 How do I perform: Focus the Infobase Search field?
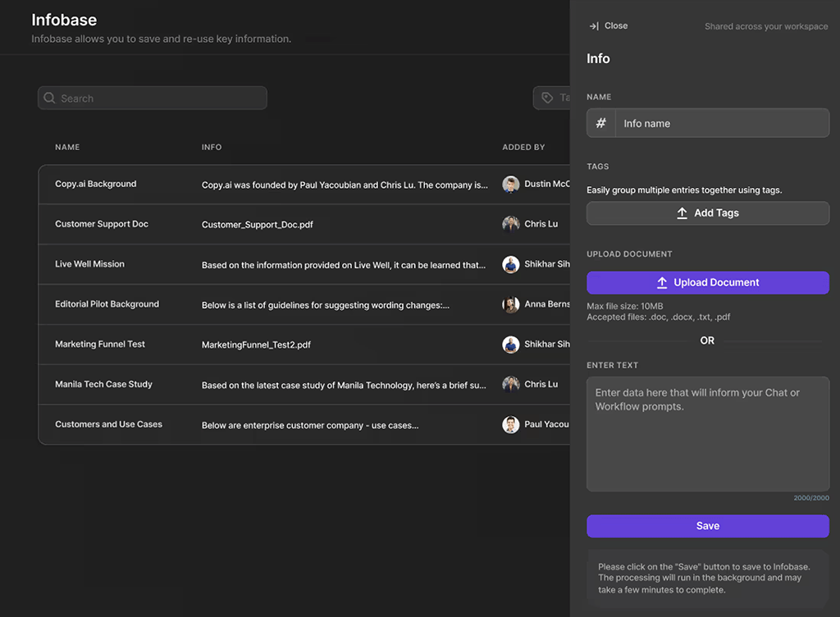[152, 98]
